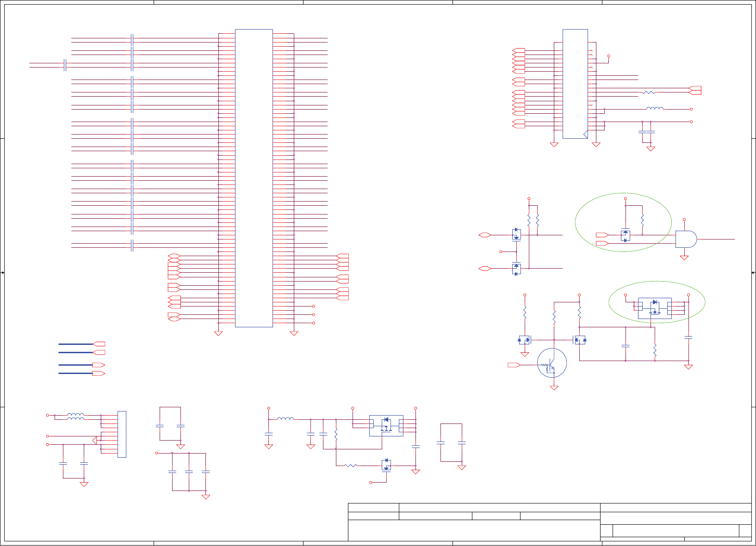The height and width of the screenshot is (546, 756).
Task: Select the small MOSFET inside upper green ellipse
Action: [x=625, y=235]
